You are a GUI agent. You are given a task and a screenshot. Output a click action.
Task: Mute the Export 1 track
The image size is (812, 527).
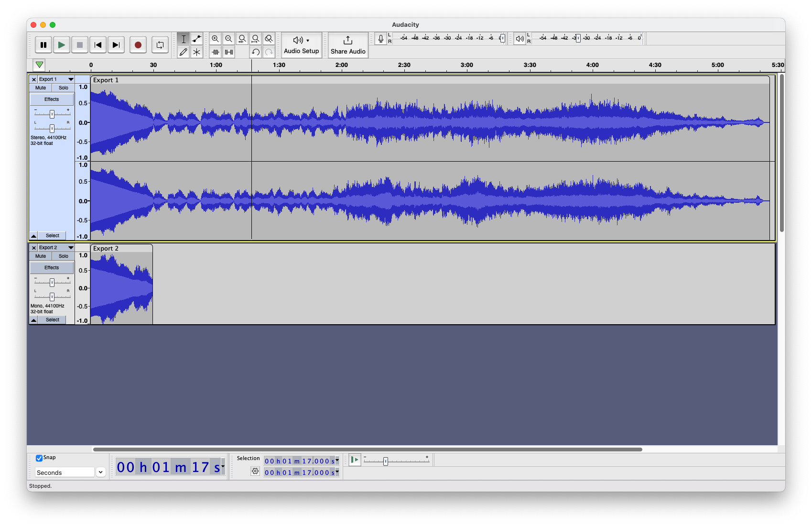[x=40, y=88]
